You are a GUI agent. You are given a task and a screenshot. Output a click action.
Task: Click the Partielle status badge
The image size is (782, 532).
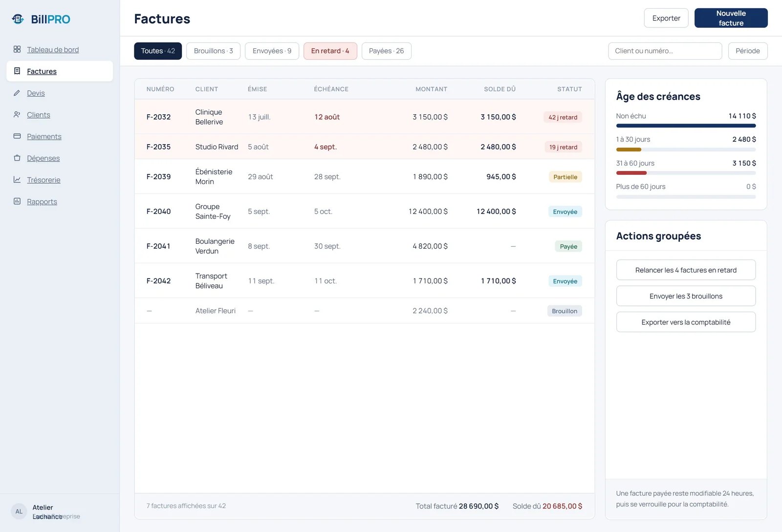coord(565,177)
